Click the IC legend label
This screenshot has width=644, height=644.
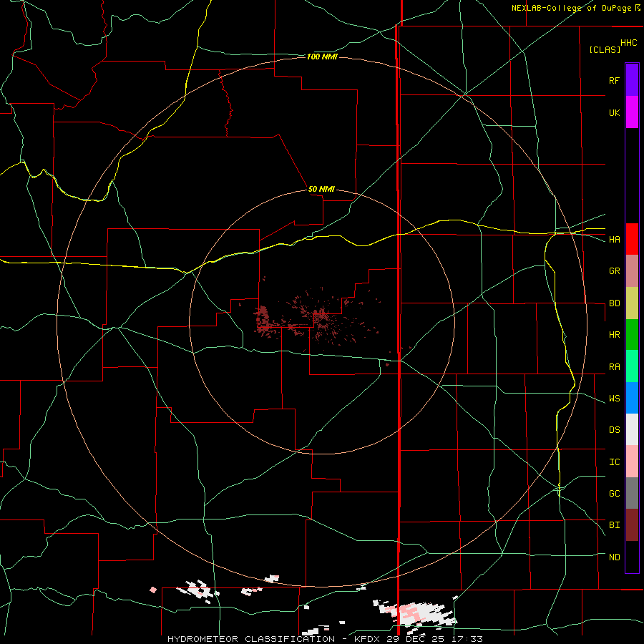pyautogui.click(x=614, y=462)
